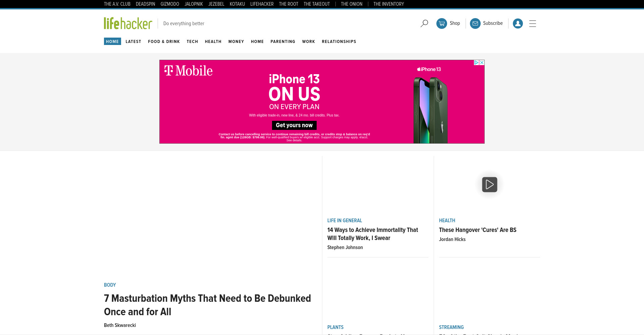This screenshot has height=335, width=644.
Task: Open author Stephen Johnson's page
Action: (345, 247)
